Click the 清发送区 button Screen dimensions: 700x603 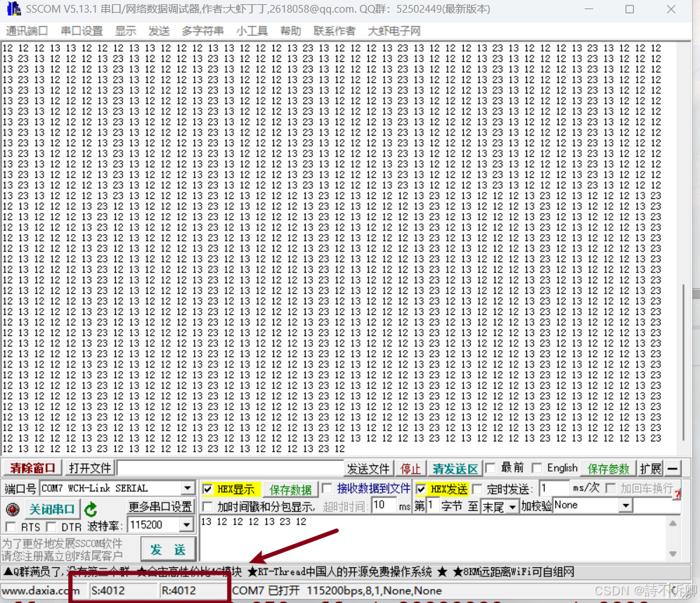click(455, 469)
